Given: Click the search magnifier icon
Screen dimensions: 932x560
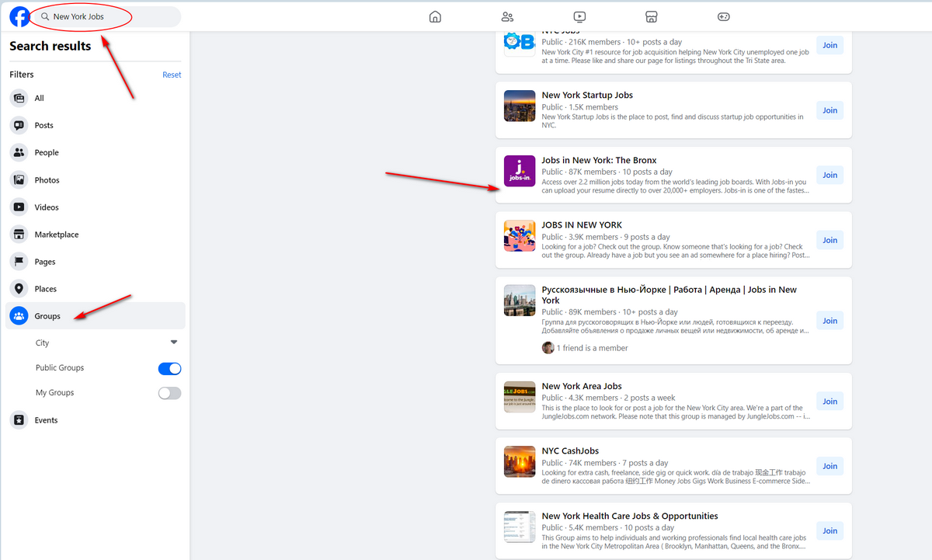Looking at the screenshot, I should tap(45, 16).
